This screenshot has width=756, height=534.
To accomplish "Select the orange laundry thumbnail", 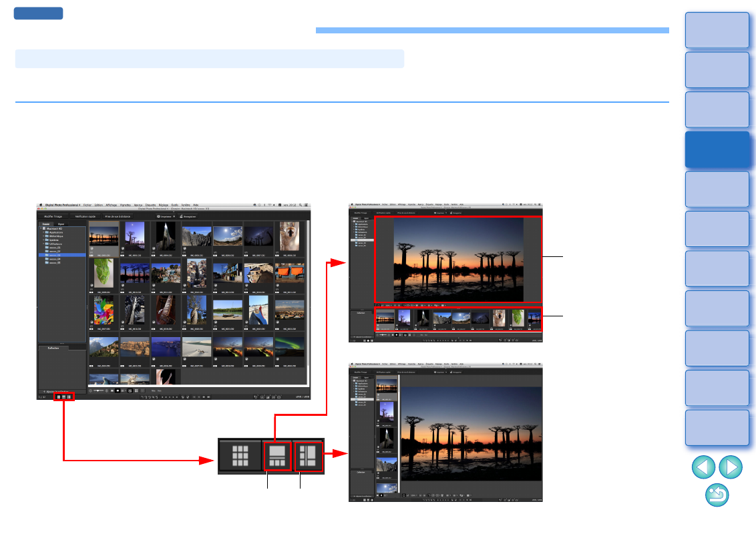I will tap(290, 273).
